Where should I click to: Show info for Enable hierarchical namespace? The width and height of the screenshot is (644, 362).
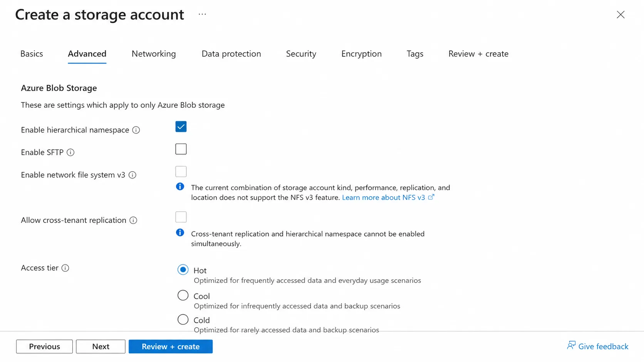tap(136, 130)
